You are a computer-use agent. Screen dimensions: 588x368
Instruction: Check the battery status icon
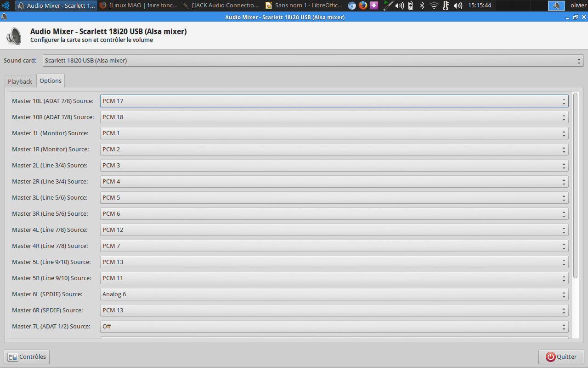pyautogui.click(x=411, y=6)
